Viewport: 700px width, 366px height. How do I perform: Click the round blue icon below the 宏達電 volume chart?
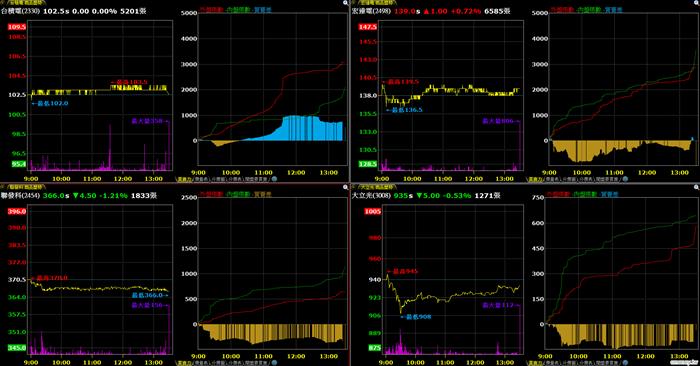[x=625, y=179]
